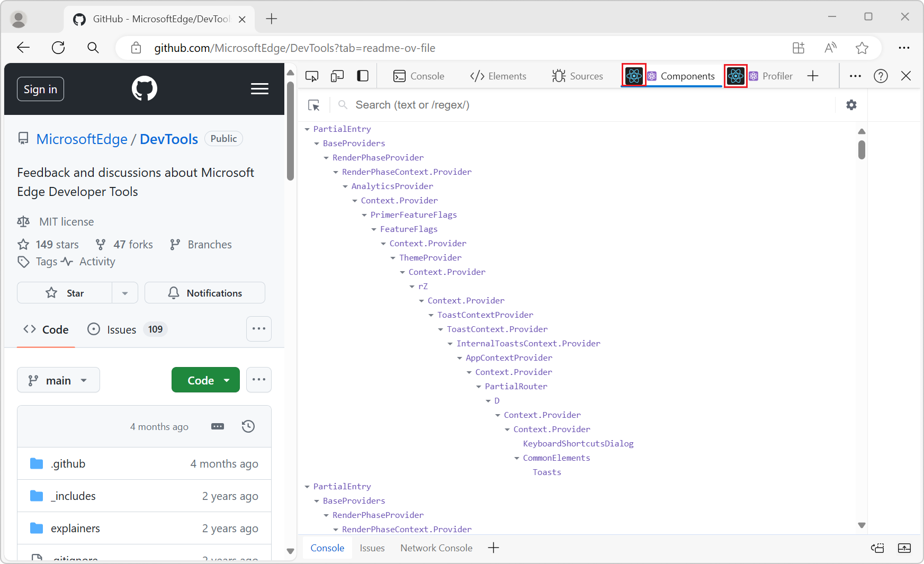Image resolution: width=924 pixels, height=564 pixels.
Task: Open the .github folder
Action: [x=68, y=464]
